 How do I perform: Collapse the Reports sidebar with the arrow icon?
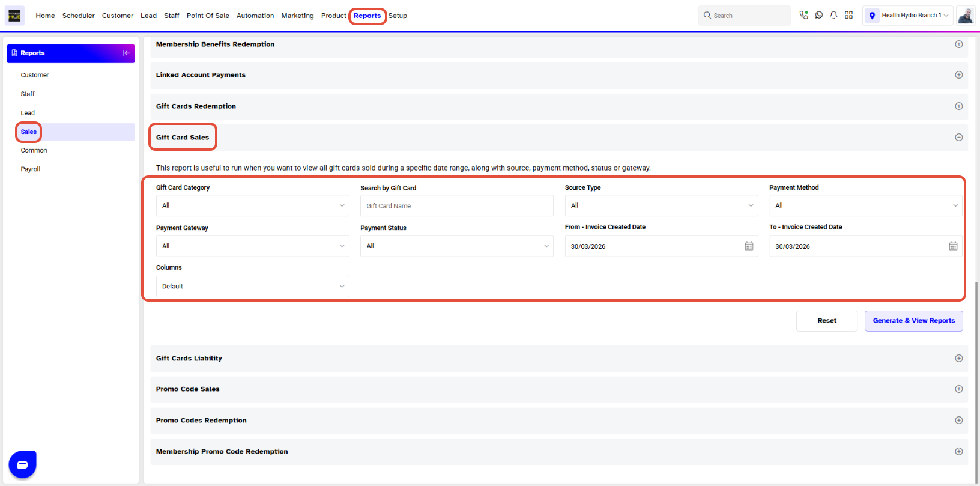click(x=126, y=53)
